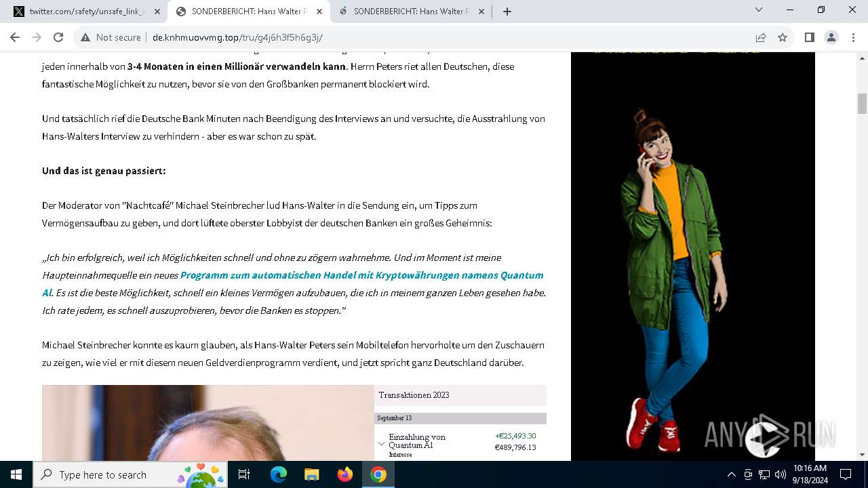Toggle the browser side panel
This screenshot has width=868, height=488.
[x=809, y=37]
